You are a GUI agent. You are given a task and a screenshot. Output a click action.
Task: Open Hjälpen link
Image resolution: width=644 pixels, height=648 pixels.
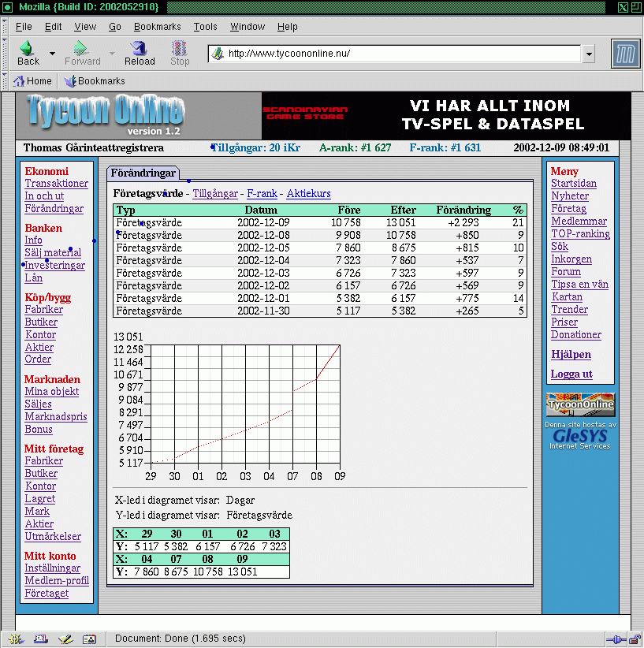point(571,355)
